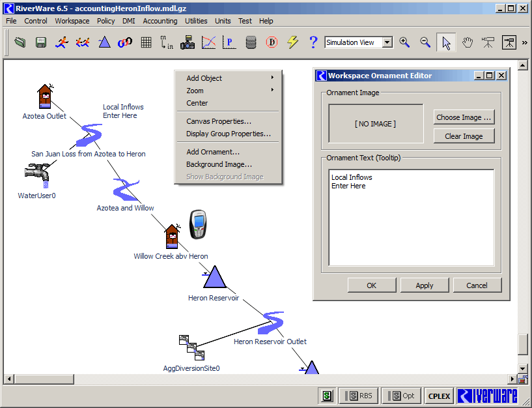Open the File menu
The image size is (532, 408).
(11, 21)
